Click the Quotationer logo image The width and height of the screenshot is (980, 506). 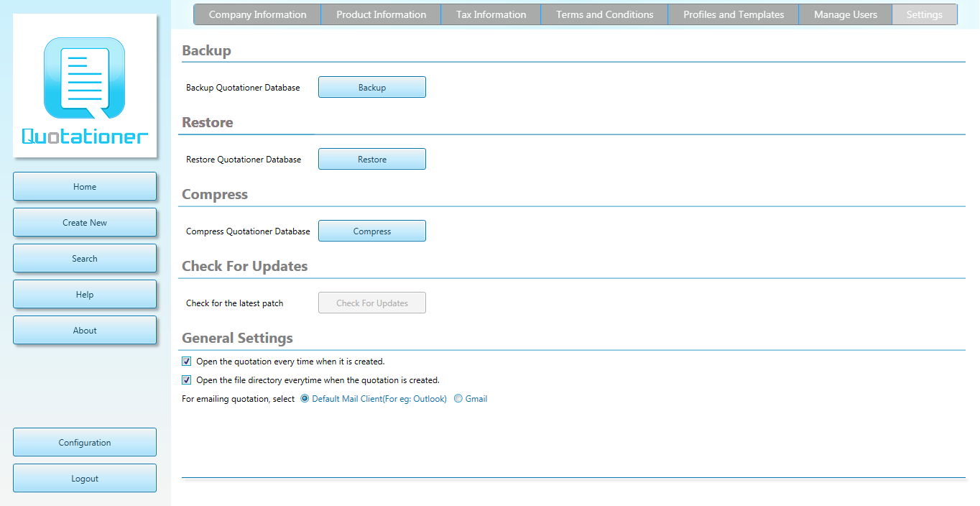(x=85, y=86)
